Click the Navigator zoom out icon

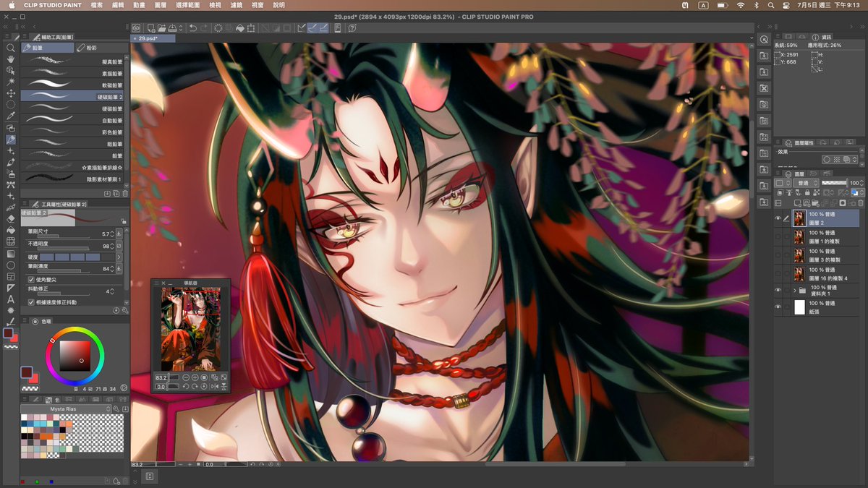pyautogui.click(x=186, y=377)
